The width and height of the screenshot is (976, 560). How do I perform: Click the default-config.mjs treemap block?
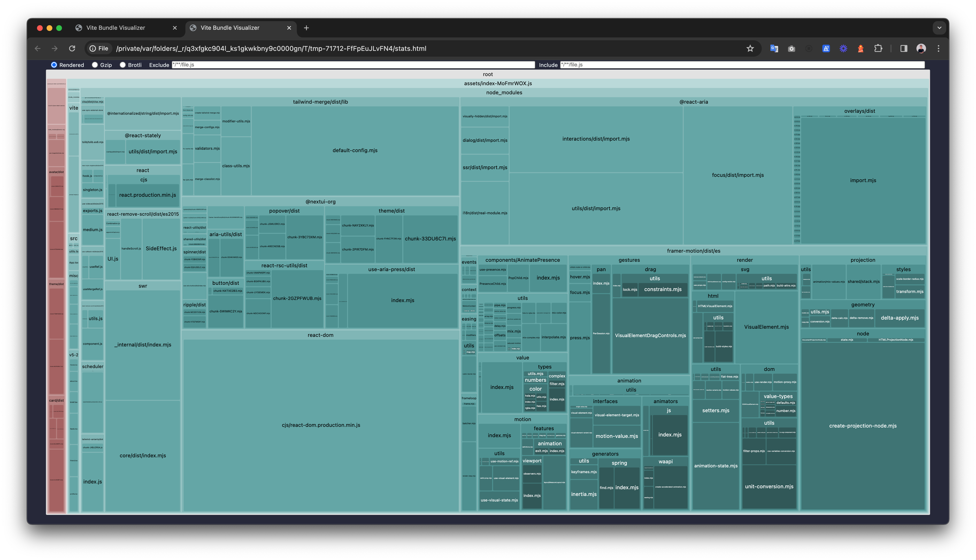(355, 150)
